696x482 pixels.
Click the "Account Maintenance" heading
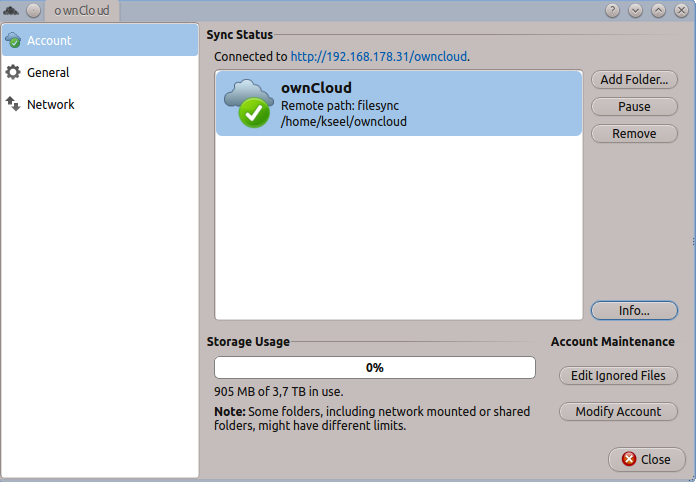[x=613, y=342]
